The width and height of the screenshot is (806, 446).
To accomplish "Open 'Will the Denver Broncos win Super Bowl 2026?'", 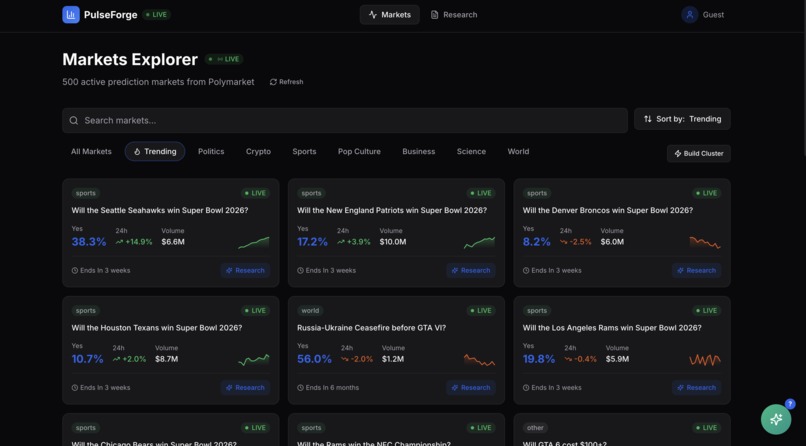I will pyautogui.click(x=608, y=210).
